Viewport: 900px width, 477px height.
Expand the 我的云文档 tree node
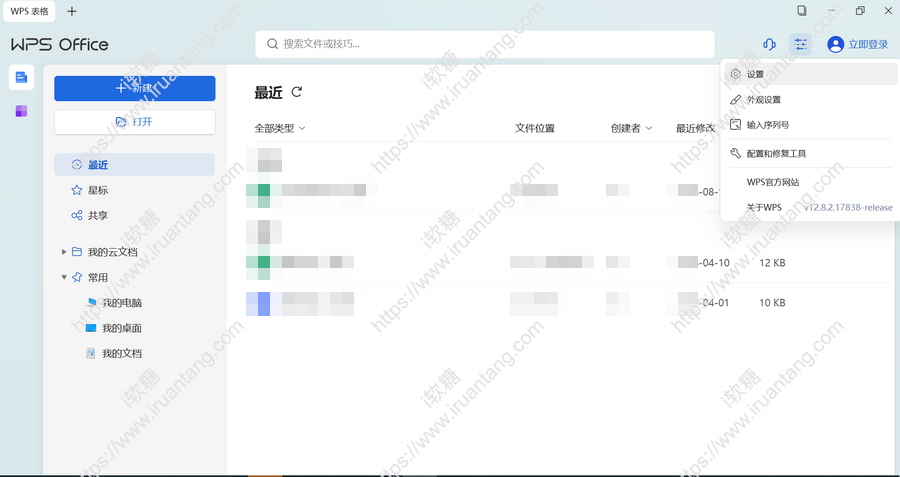[64, 251]
